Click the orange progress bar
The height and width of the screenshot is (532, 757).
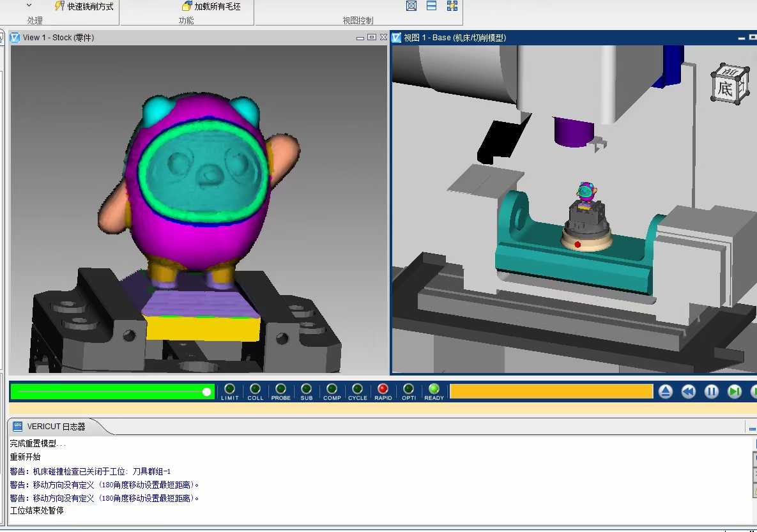click(x=551, y=391)
